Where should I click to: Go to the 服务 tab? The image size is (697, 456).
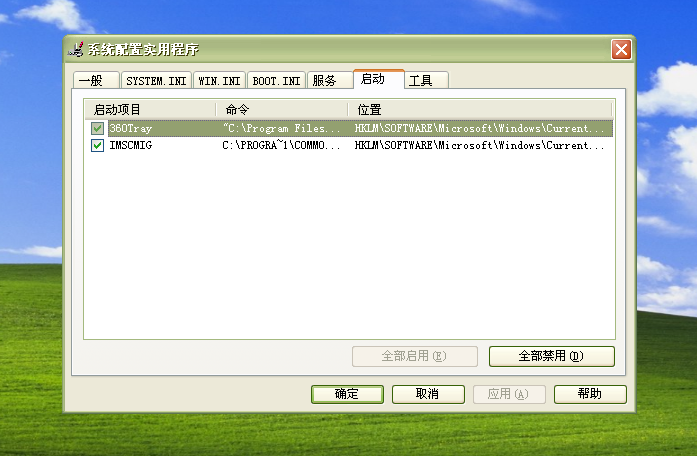tap(329, 80)
